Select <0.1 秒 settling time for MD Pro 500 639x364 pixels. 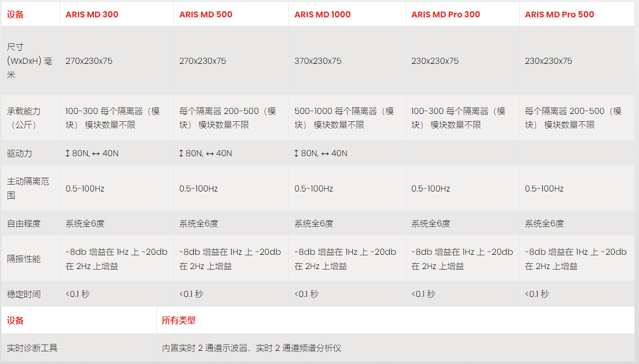[537, 294]
